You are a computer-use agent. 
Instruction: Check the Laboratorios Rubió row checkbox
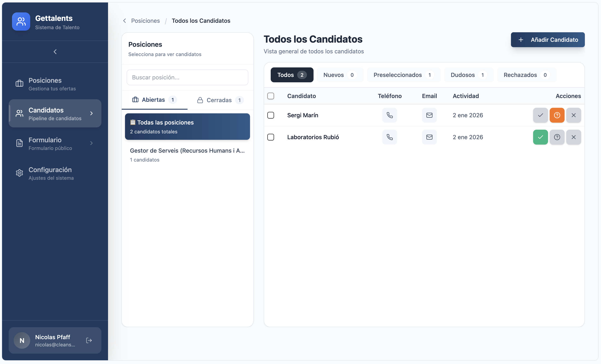(x=270, y=137)
